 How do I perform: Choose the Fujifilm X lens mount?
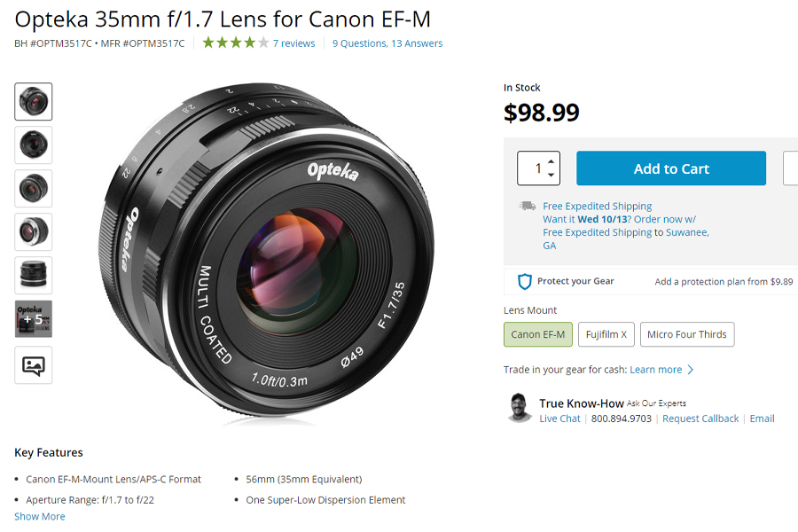(x=606, y=334)
